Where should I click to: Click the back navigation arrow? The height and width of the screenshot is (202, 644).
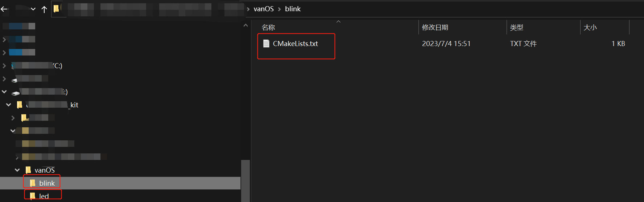coord(4,9)
